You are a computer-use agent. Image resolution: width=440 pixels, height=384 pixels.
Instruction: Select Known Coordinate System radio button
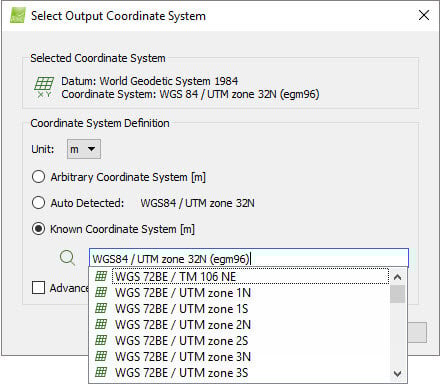38,229
